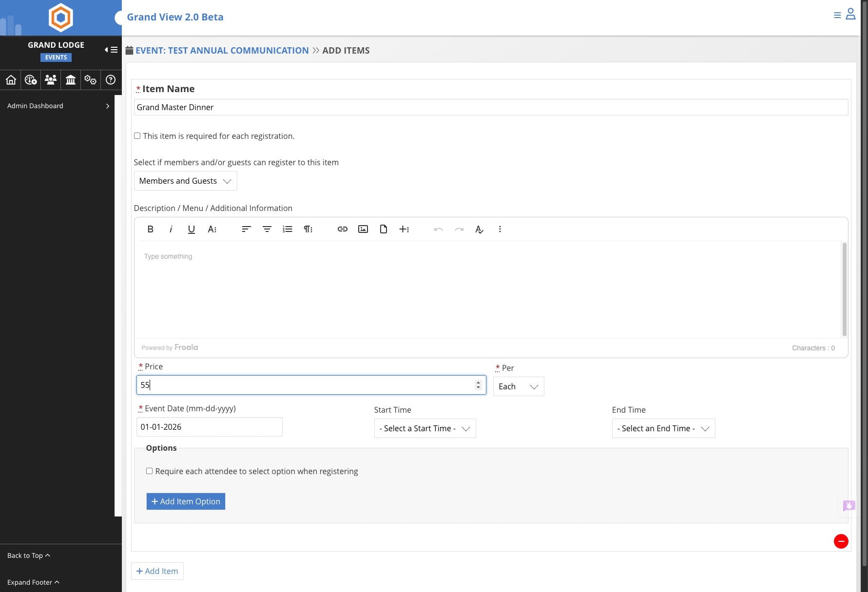Open the lodge building icon in sidebar
This screenshot has width=868, height=592.
71,79
